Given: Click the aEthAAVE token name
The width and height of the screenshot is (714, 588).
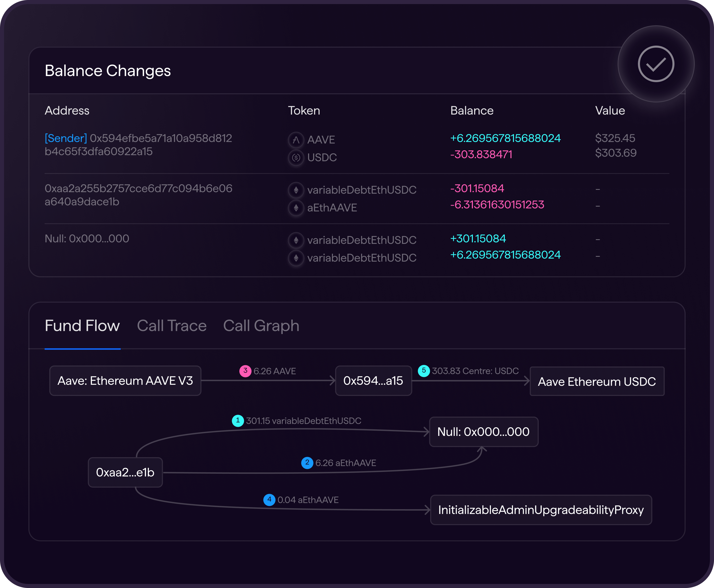Looking at the screenshot, I should (x=332, y=208).
